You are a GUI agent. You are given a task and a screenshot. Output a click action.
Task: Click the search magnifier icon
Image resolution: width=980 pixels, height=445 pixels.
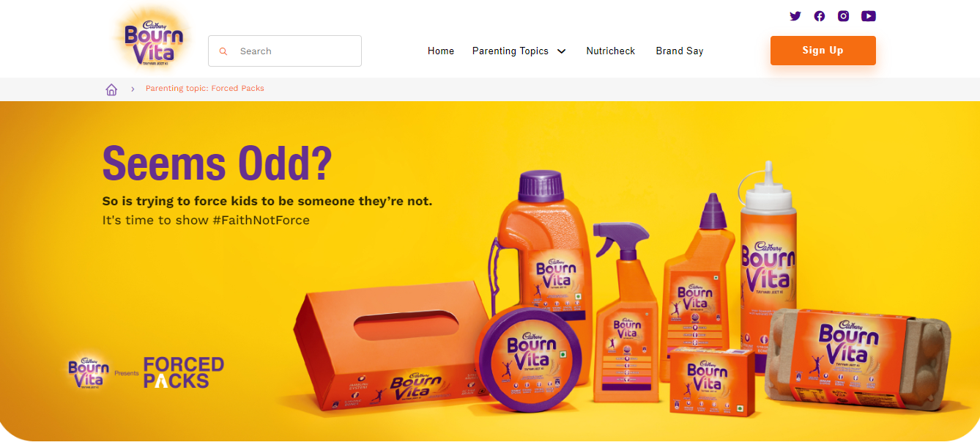pyautogui.click(x=223, y=51)
